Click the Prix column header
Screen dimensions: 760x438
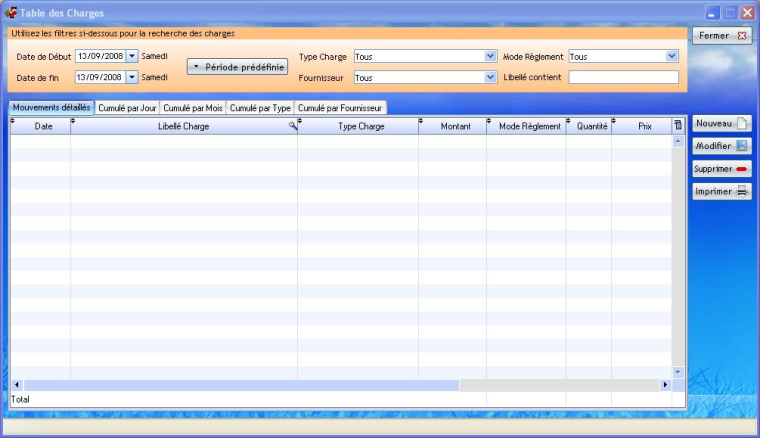642,126
